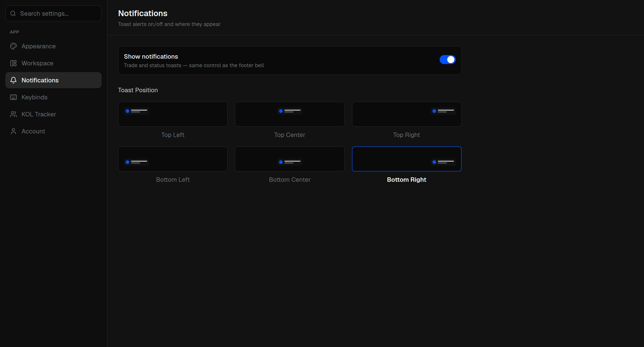Click the 'Bottom Center' label text
Image resolution: width=644 pixels, height=347 pixels.
(290, 180)
